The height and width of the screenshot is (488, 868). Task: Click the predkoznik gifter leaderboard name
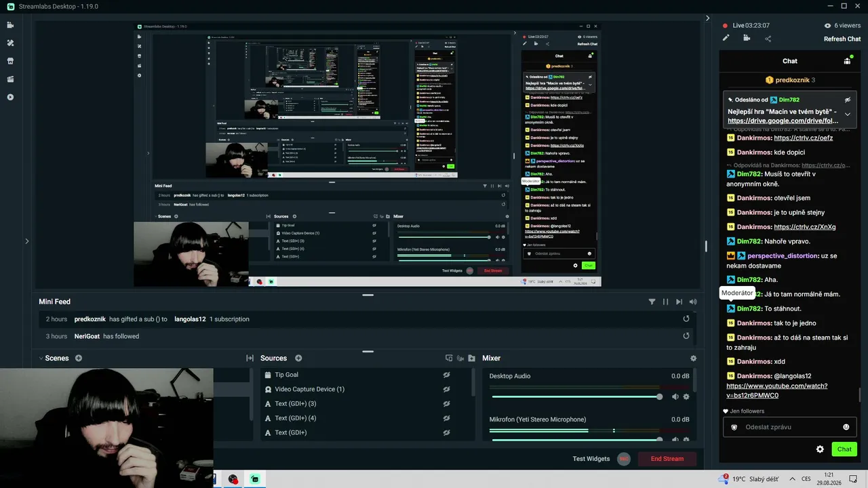point(793,80)
